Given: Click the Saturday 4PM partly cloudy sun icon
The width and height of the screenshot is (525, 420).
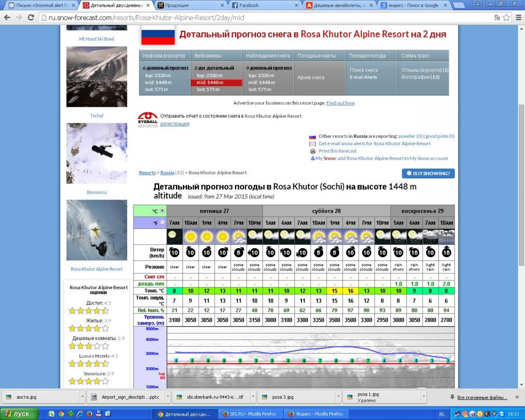Looking at the screenshot, I should (350, 237).
